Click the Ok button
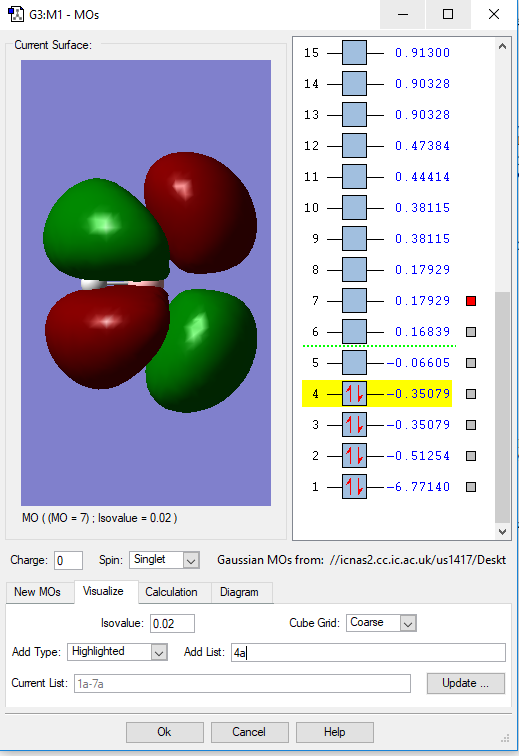519x756 pixels. tap(164, 732)
